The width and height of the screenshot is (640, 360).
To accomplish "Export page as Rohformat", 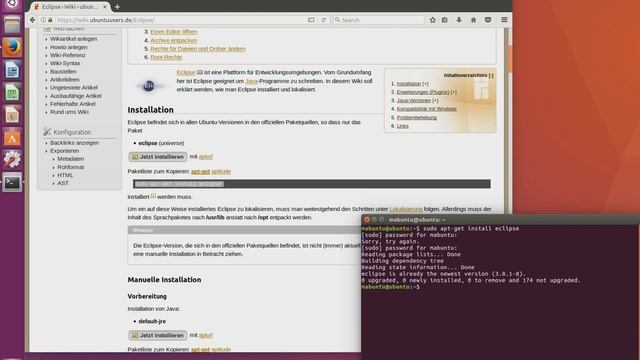I will (x=71, y=167).
